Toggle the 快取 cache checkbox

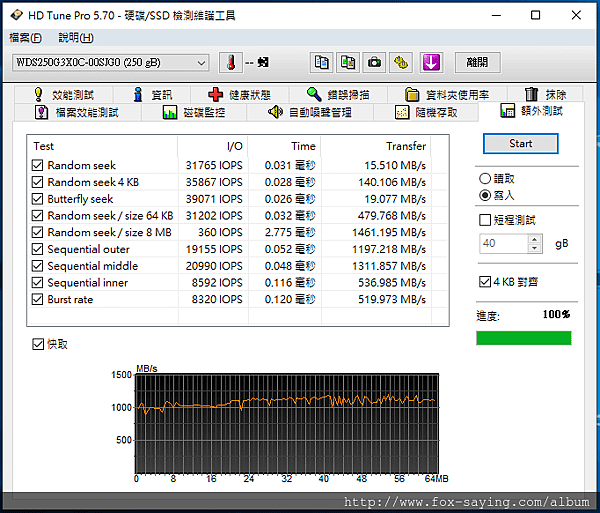pyautogui.click(x=38, y=344)
